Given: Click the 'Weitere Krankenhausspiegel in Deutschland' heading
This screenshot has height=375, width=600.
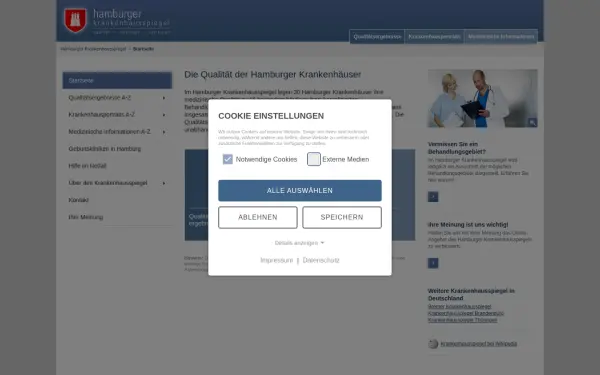Looking at the screenshot, I should tap(471, 294).
